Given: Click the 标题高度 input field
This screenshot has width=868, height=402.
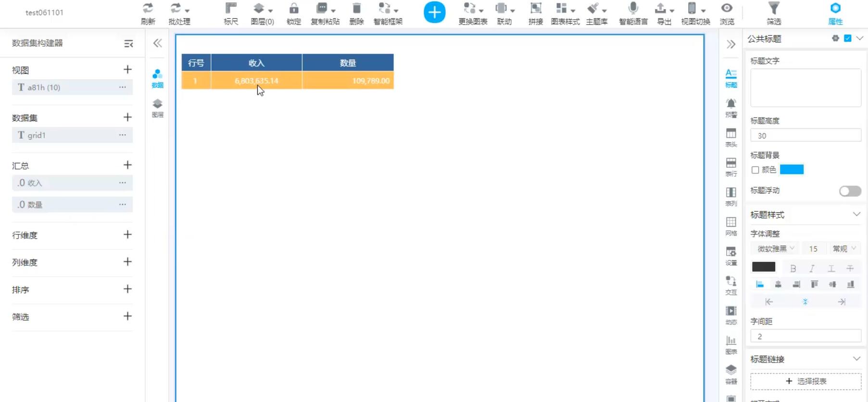Looking at the screenshot, I should tap(805, 135).
